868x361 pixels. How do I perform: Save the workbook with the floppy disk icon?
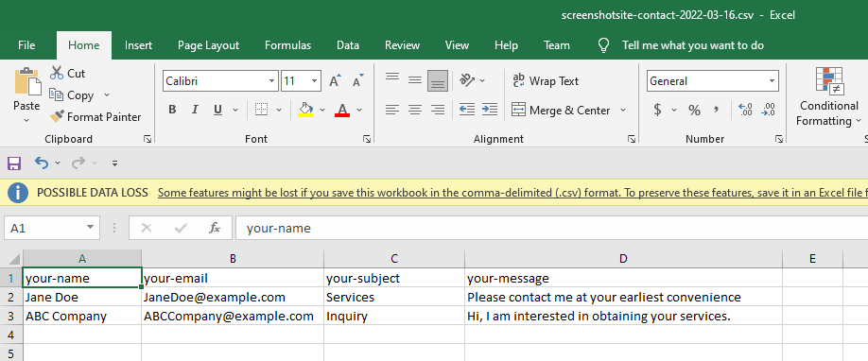(14, 163)
